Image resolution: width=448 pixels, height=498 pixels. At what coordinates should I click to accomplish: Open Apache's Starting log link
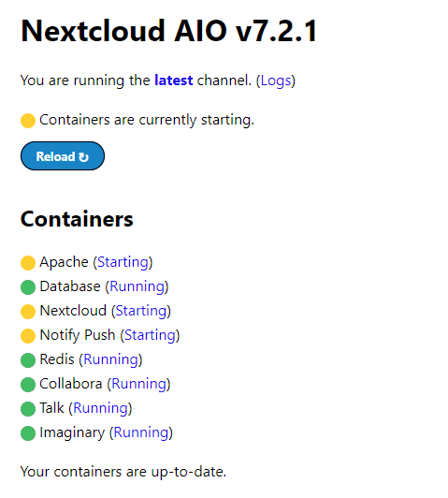pyautogui.click(x=123, y=262)
